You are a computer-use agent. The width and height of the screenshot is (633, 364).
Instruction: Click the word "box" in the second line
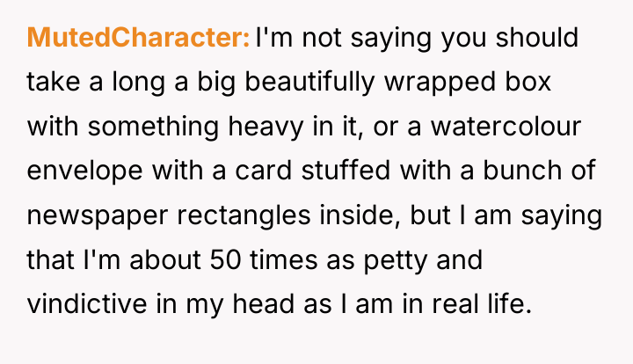[x=528, y=82]
